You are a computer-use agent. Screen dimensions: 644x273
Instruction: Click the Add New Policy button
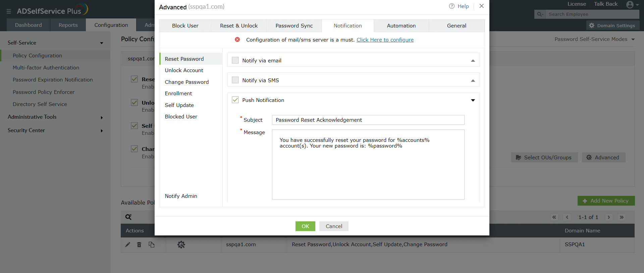[606, 201]
